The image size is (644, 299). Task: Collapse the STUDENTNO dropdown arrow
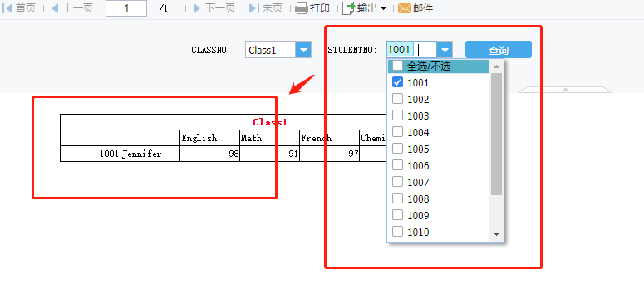point(445,50)
